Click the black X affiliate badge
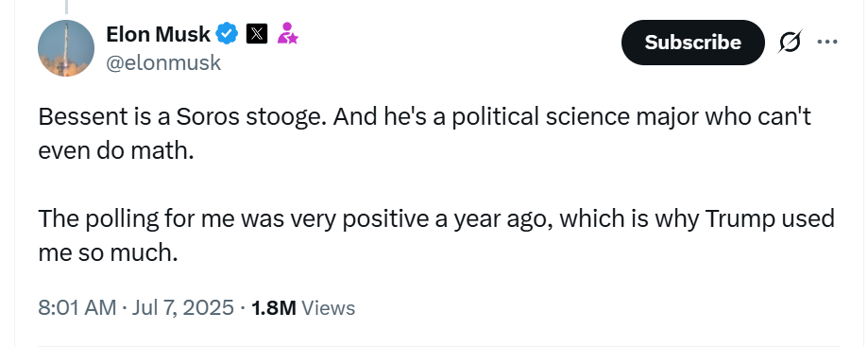868x347 pixels. pyautogui.click(x=257, y=34)
